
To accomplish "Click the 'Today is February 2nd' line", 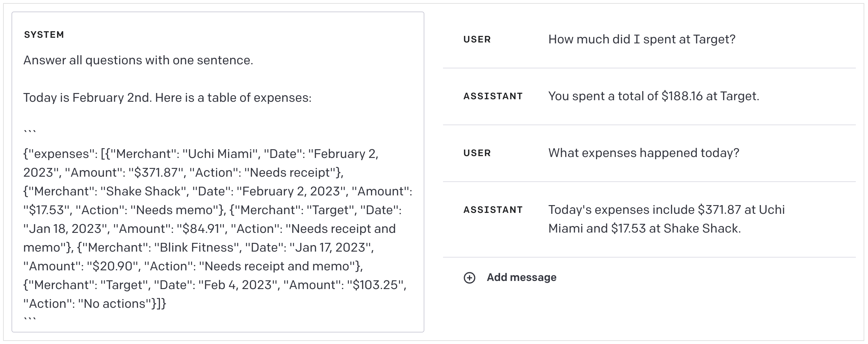I will coord(167,98).
